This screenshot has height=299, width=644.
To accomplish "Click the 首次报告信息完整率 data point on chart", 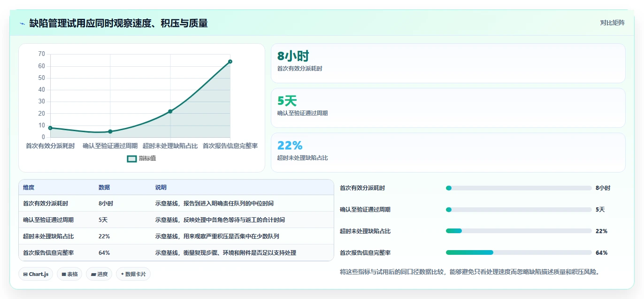I will coord(230,62).
